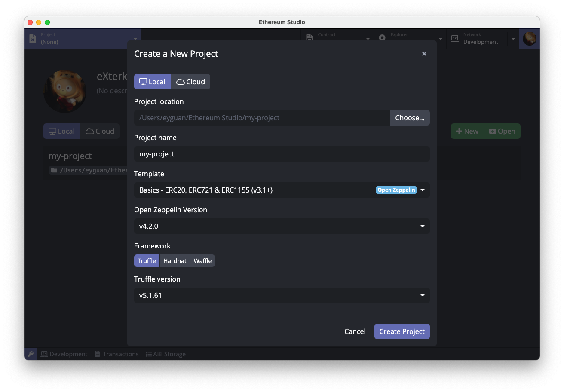This screenshot has width=564, height=392.
Task: Click the macOS green zoom window button
Action: (47, 22)
